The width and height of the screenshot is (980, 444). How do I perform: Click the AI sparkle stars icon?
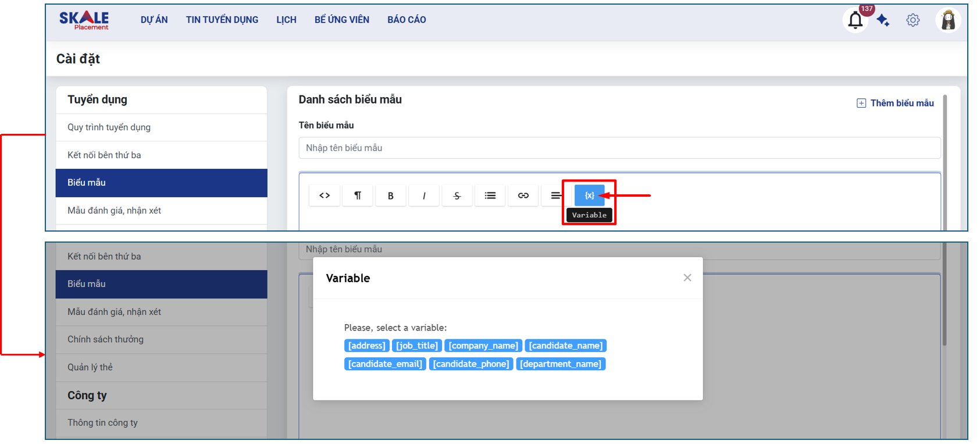(x=883, y=20)
